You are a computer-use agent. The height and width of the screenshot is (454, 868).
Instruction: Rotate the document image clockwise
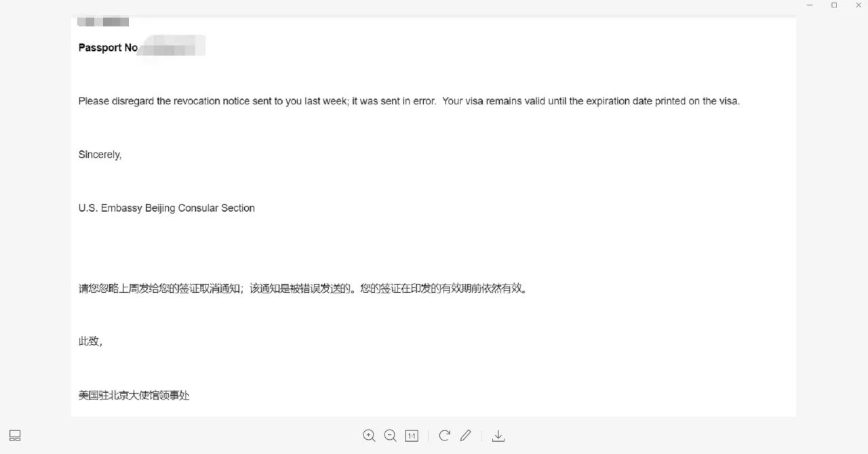click(444, 436)
